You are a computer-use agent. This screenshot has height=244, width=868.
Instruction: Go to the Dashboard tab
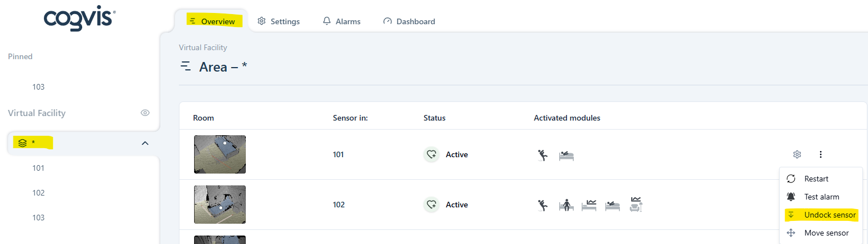click(409, 21)
